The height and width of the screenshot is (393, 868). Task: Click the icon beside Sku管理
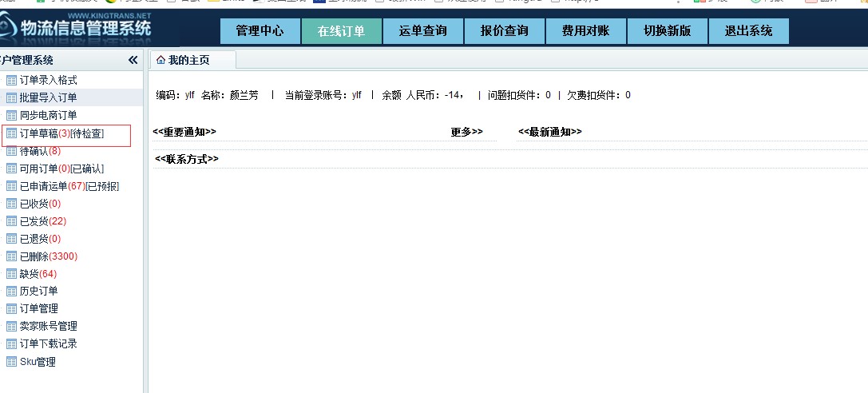(11, 362)
